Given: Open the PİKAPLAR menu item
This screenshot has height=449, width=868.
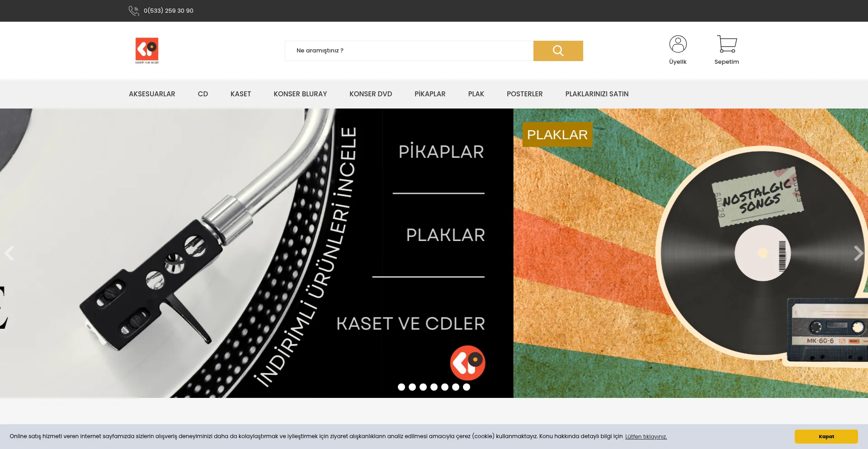Looking at the screenshot, I should coord(430,94).
